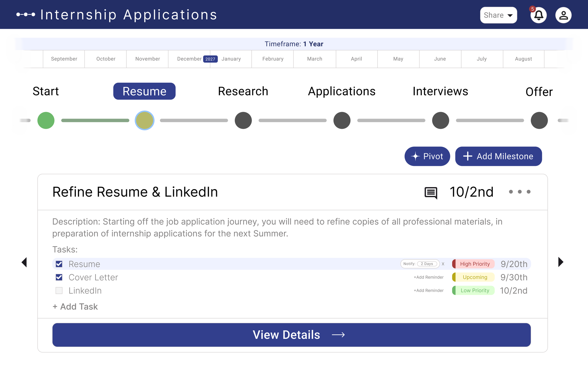Open the comments icon beside 10/2nd
This screenshot has height=380, width=588.
[x=431, y=193]
